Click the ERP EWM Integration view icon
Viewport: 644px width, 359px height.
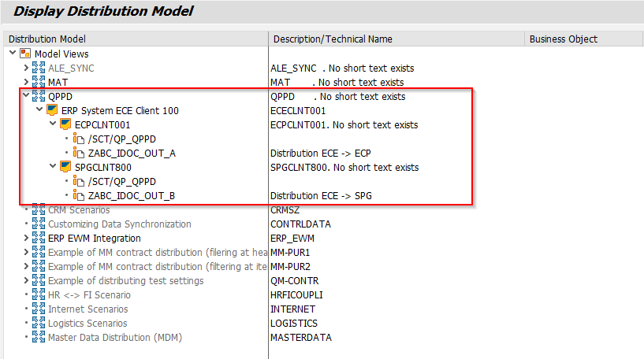click(x=39, y=238)
